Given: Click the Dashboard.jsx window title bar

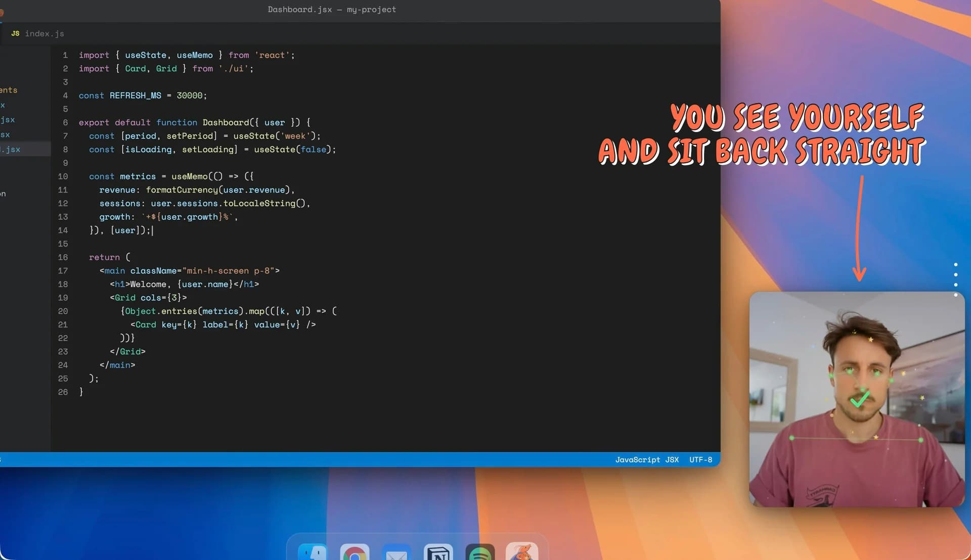Looking at the screenshot, I should 332,9.
